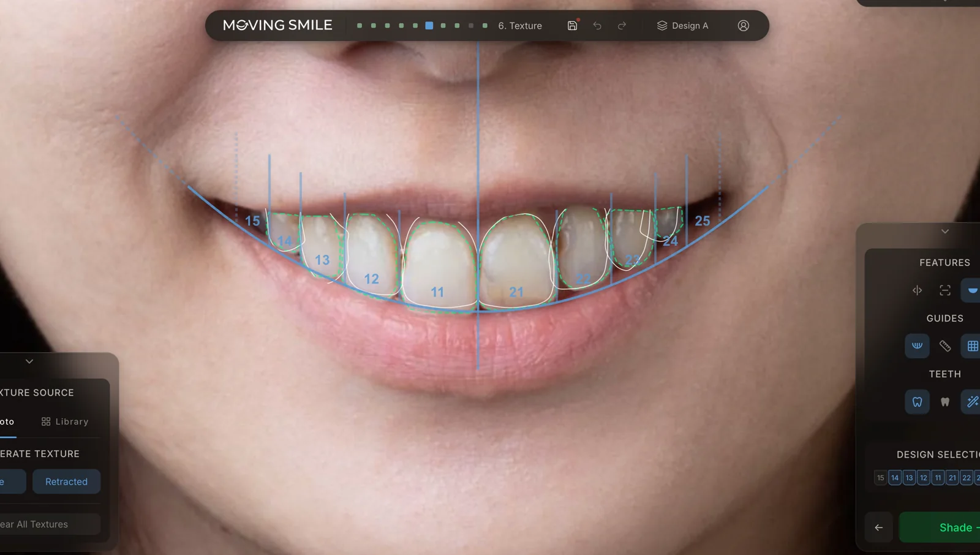This screenshot has width=980, height=555.
Task: Select the ruler measurement guide
Action: point(945,346)
